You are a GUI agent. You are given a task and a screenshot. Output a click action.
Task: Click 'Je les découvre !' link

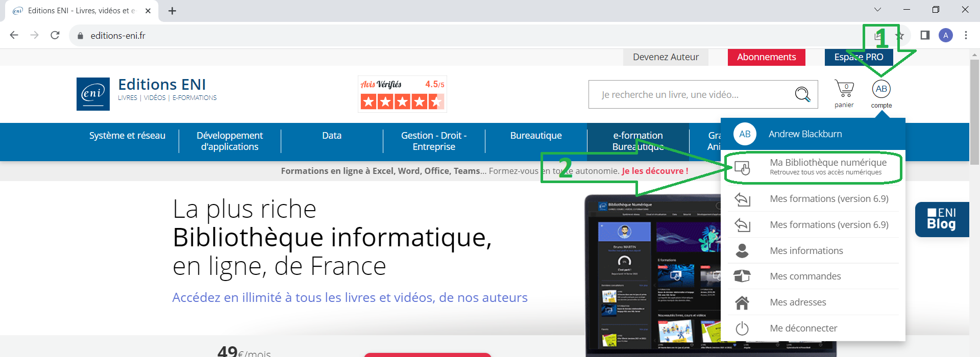655,171
